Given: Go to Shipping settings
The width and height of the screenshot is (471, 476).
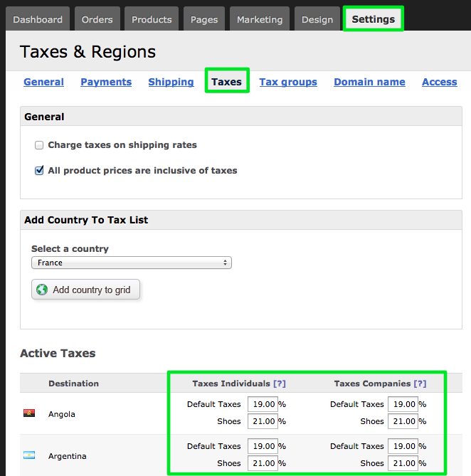Looking at the screenshot, I should (171, 82).
